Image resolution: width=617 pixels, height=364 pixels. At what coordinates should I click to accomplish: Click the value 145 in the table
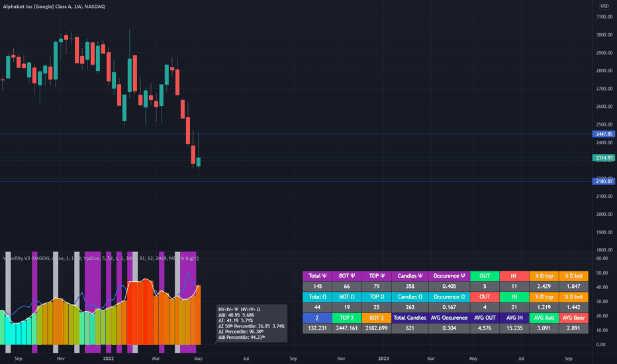(317, 287)
